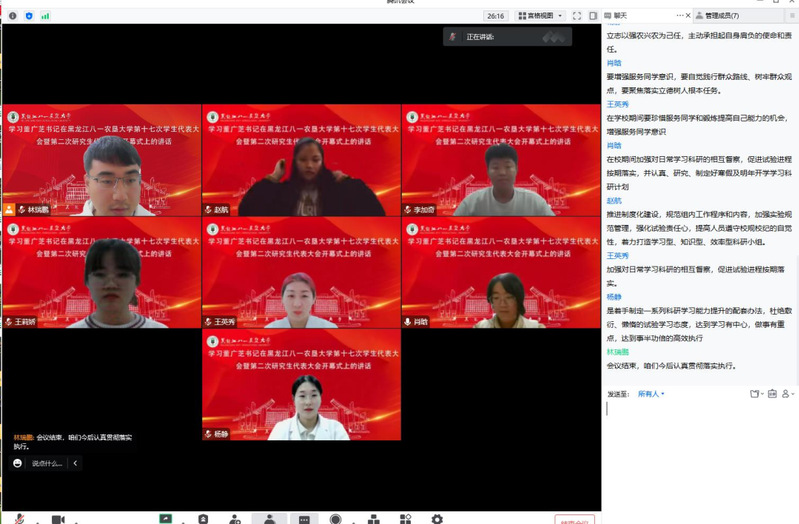The width and height of the screenshot is (799, 524).
Task: Click the security shield icon
Action: tap(28, 16)
